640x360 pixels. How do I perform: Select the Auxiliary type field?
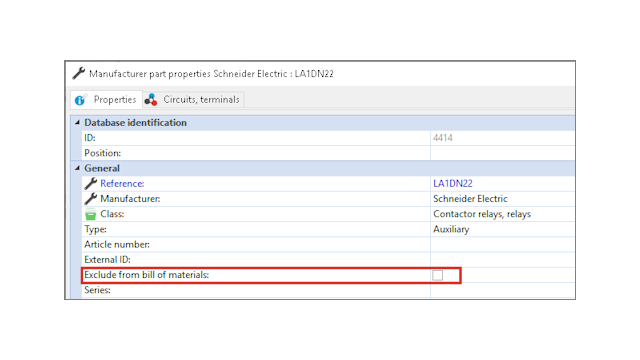pyautogui.click(x=502, y=229)
